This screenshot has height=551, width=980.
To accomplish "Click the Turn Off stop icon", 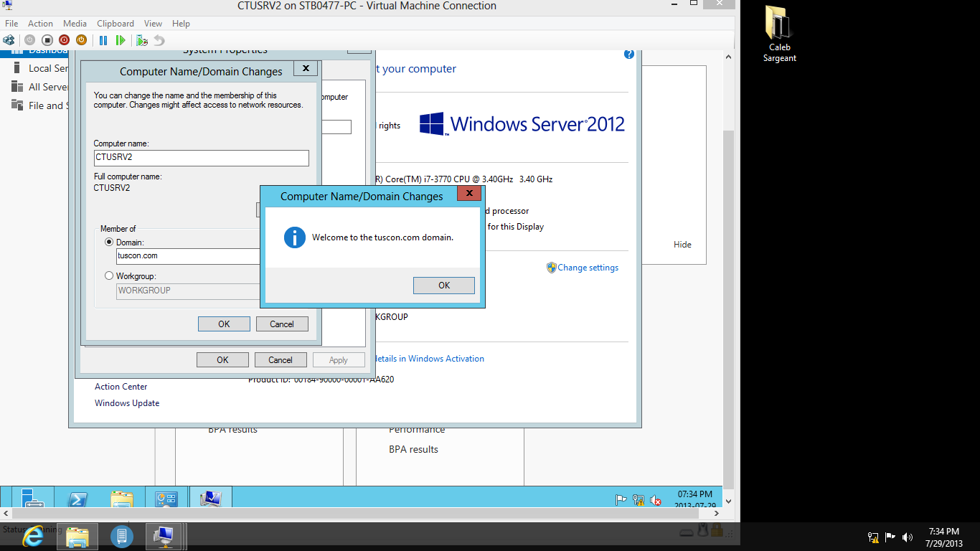I will click(x=47, y=40).
